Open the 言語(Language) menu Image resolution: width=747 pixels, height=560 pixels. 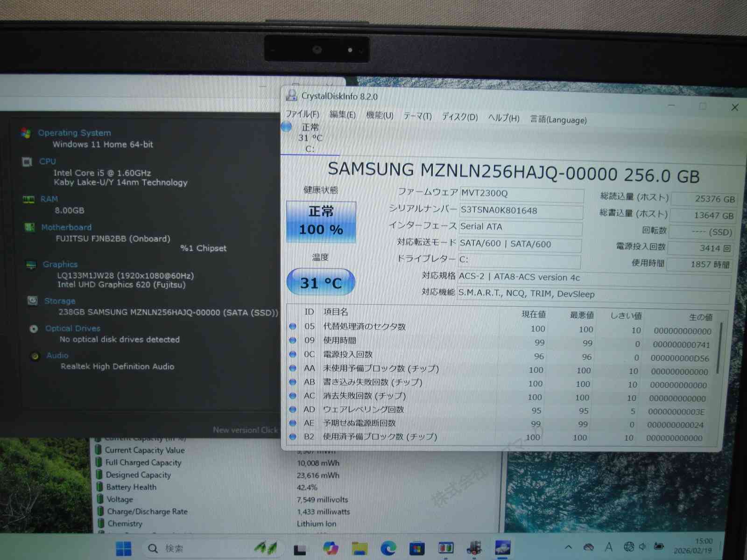[558, 119]
